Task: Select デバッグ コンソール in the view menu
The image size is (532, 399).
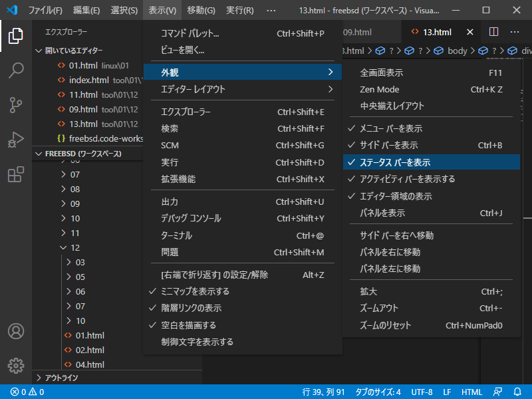Action: click(242, 218)
